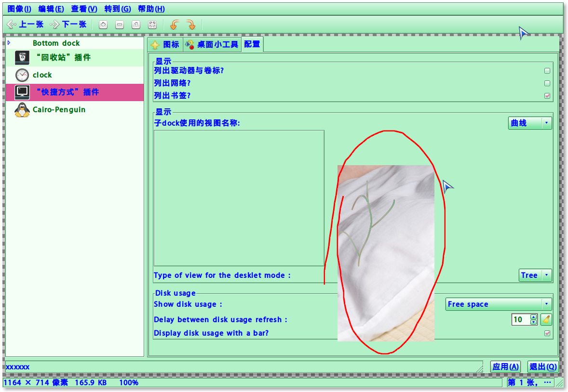Click the 1164 × 714 像素 status text
The width and height of the screenshot is (568, 392).
point(36,382)
